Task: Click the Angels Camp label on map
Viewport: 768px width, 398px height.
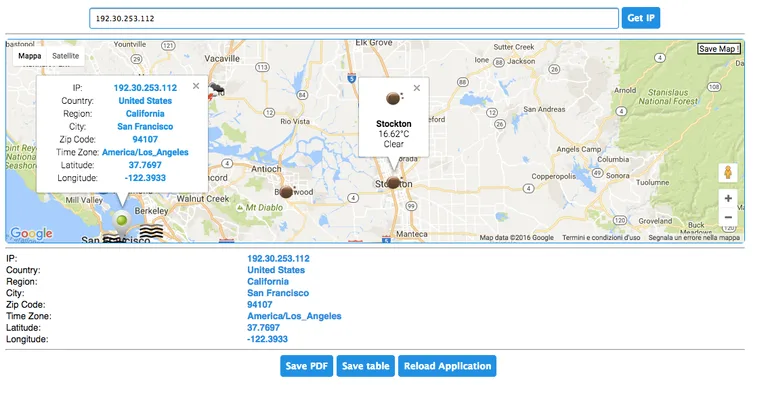Action: [x=578, y=149]
